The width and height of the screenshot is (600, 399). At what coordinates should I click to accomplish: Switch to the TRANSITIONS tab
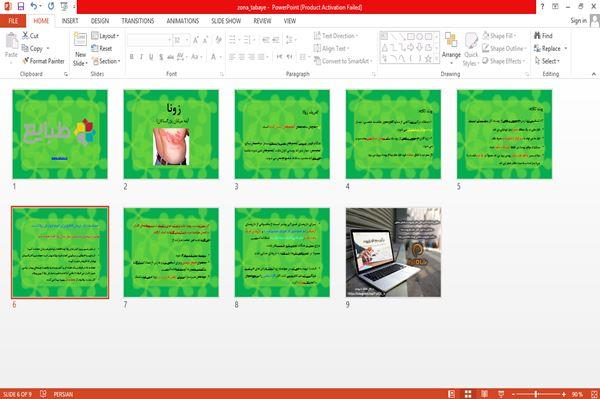tap(138, 21)
